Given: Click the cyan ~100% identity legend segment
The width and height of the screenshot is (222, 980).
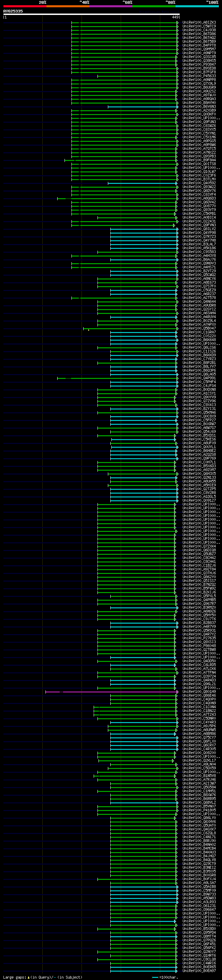Looking at the screenshot, I should [197, 6].
